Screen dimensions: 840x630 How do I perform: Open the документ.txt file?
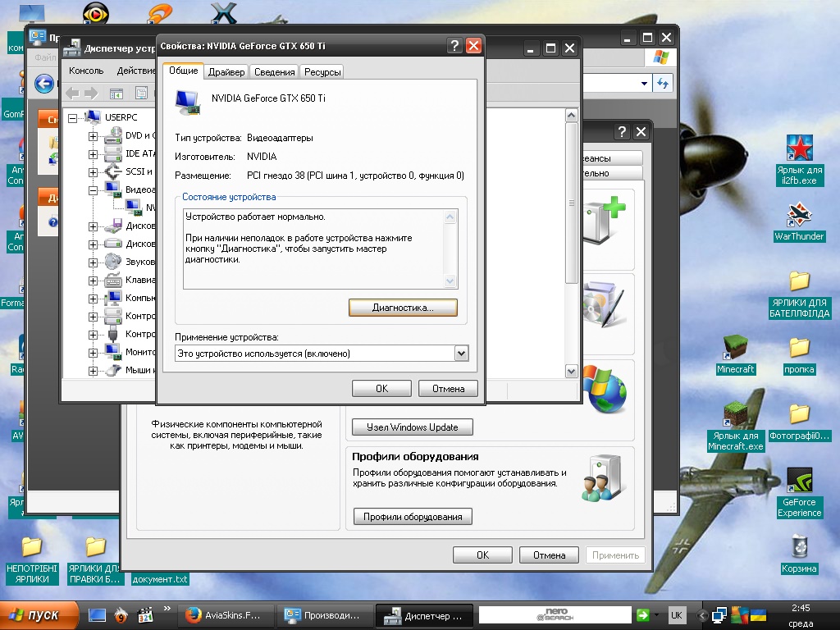pyautogui.click(x=160, y=579)
